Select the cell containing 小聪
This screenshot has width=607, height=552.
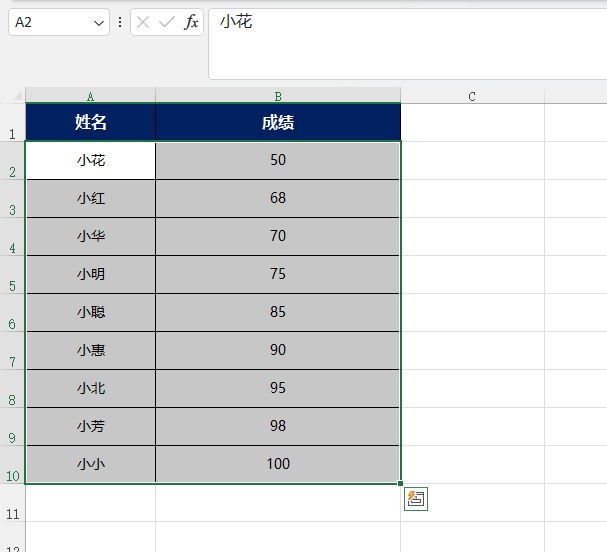click(90, 312)
